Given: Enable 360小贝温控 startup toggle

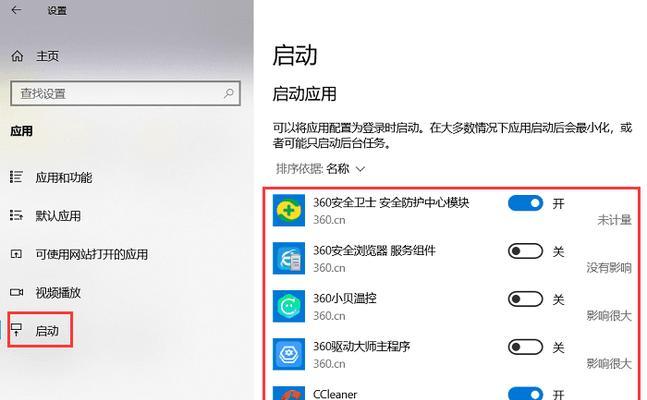Looking at the screenshot, I should 525,299.
